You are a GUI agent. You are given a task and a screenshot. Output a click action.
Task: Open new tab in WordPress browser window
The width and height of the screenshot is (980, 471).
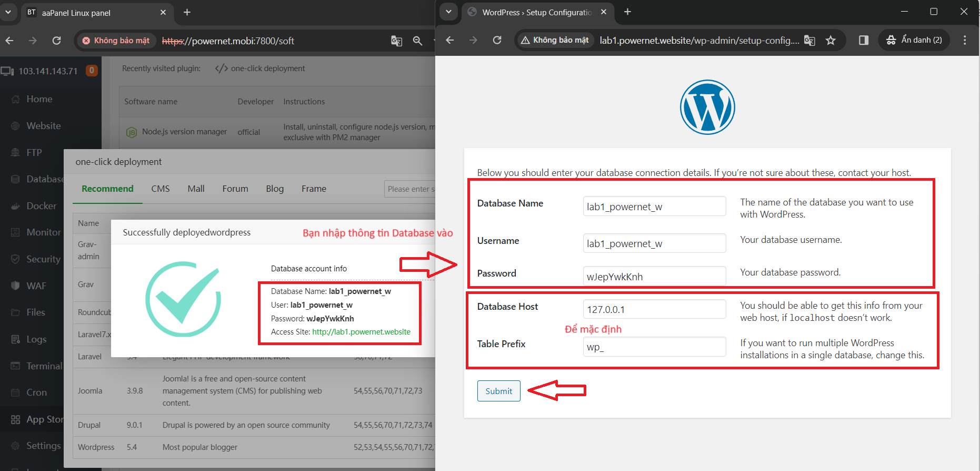(627, 12)
